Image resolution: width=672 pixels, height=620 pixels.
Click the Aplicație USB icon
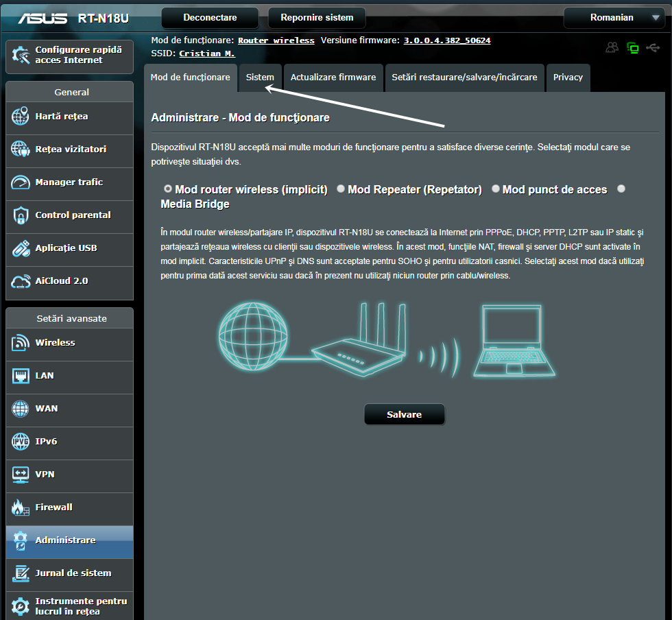click(20, 248)
